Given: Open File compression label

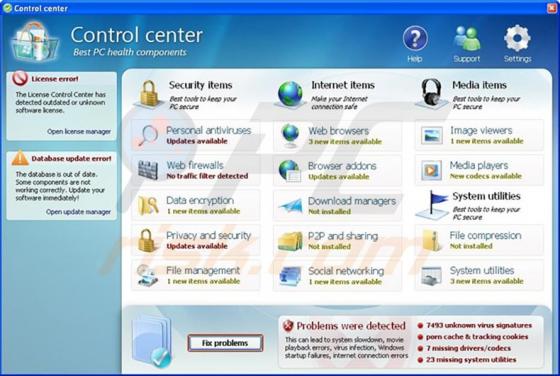Looking at the screenshot, I should click(x=485, y=235).
